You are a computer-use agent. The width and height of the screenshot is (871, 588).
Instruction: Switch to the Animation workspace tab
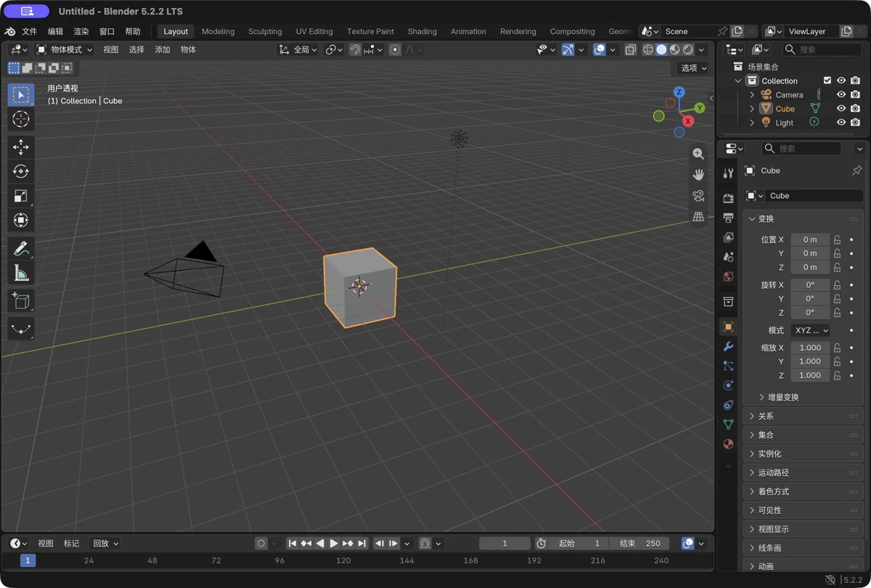[x=468, y=31]
